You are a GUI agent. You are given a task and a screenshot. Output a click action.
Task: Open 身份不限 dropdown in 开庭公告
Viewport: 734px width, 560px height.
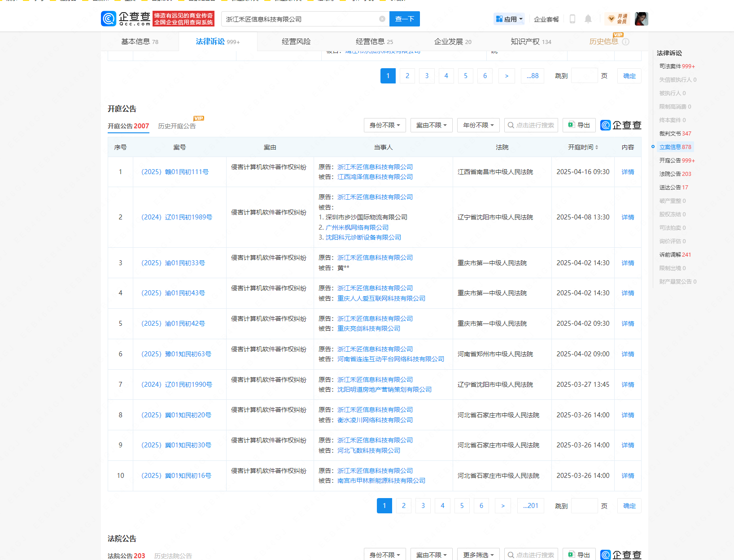[385, 125]
